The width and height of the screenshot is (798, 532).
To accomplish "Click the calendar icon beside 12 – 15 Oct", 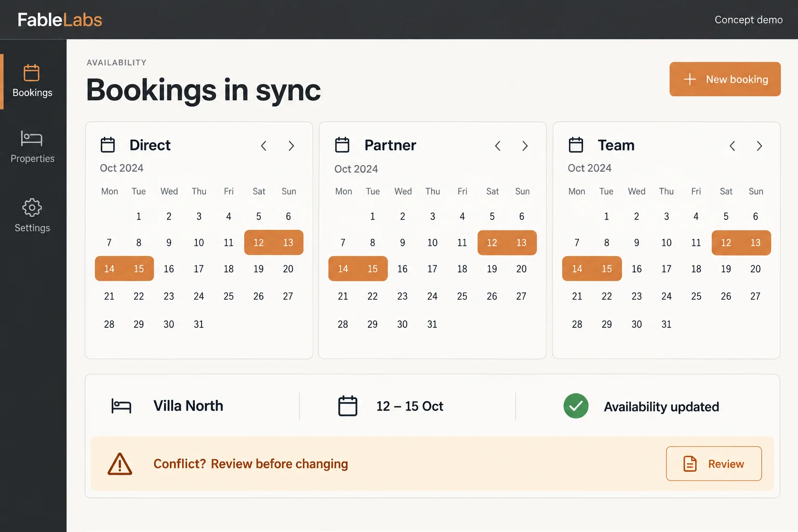I will pyautogui.click(x=348, y=406).
